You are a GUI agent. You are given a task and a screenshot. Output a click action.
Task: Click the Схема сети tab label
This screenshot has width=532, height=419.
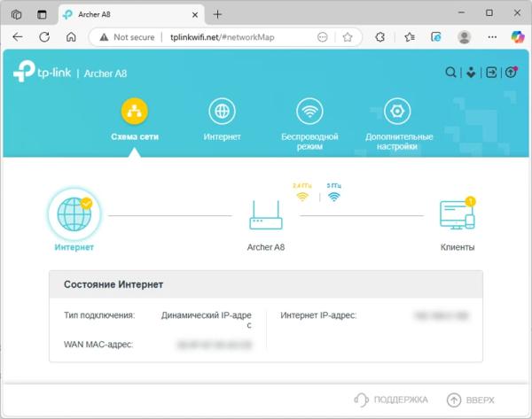(x=135, y=136)
